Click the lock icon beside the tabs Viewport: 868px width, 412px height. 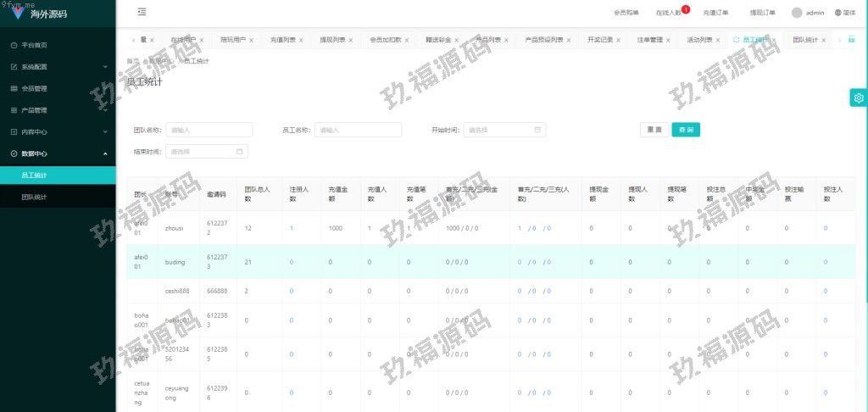(x=851, y=40)
